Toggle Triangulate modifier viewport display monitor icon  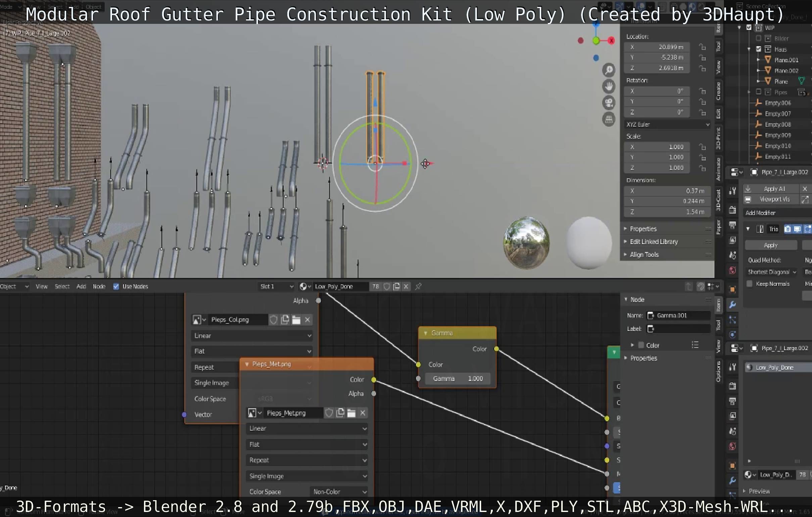point(797,229)
